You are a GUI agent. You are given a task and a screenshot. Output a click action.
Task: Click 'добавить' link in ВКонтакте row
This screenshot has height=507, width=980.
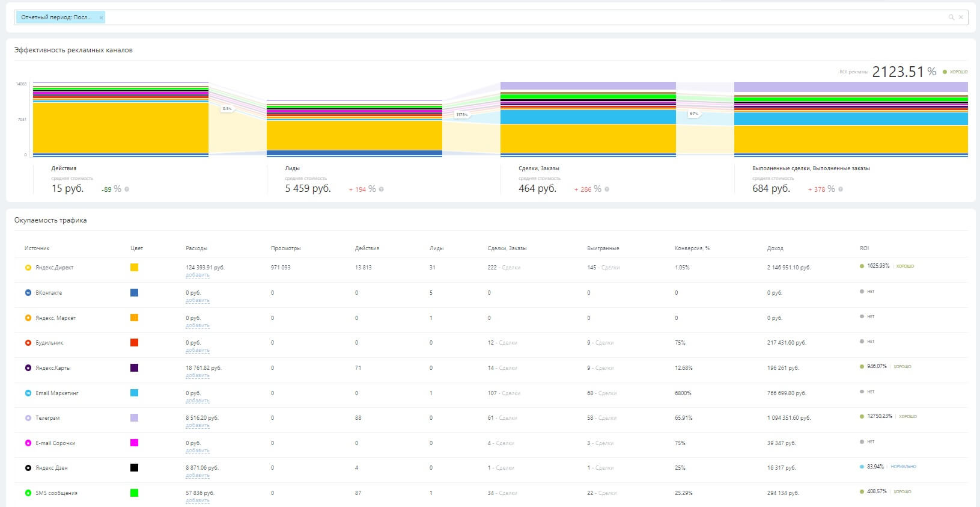[x=198, y=301]
